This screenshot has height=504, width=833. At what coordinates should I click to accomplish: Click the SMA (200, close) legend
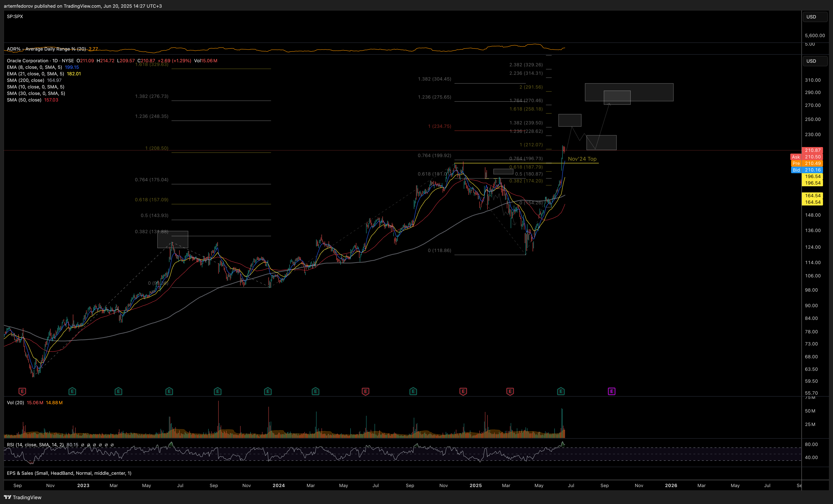tap(26, 81)
